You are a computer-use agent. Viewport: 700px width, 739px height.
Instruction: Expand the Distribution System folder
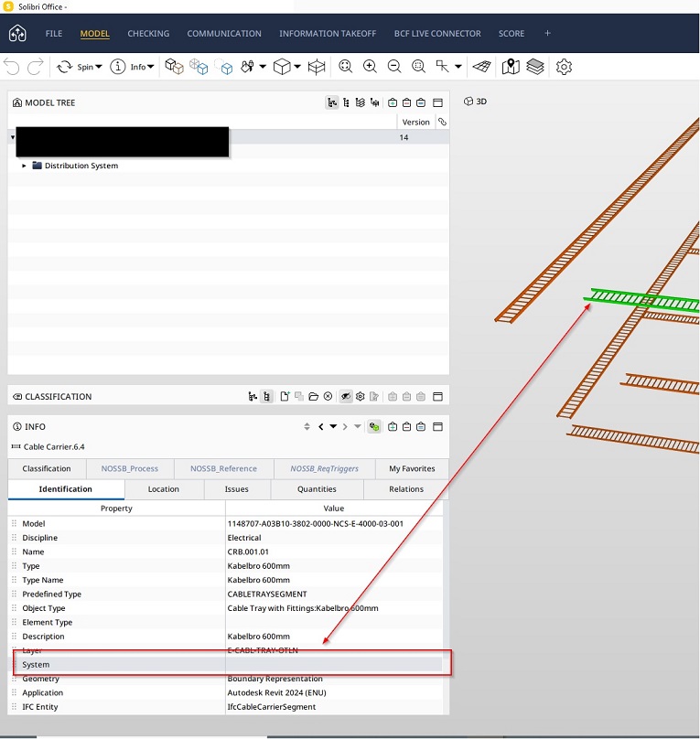click(24, 166)
